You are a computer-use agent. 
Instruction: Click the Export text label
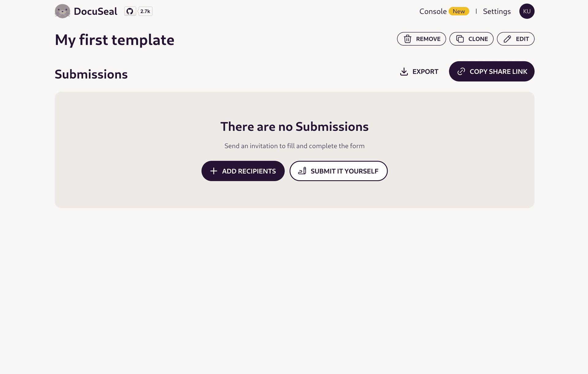point(425,72)
